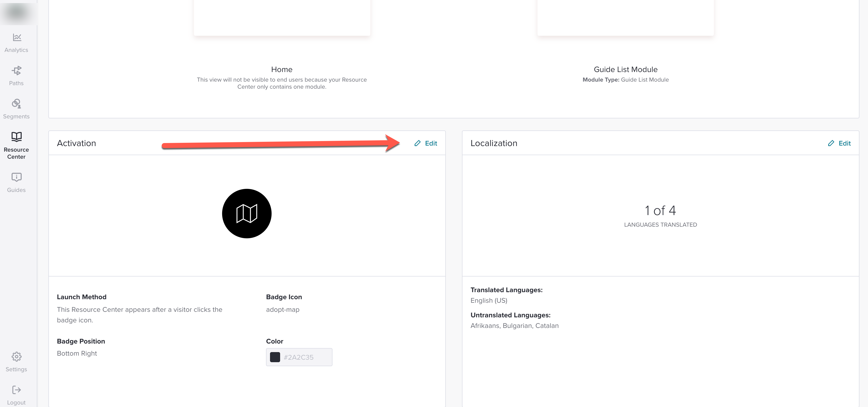Click the pencil icon beside Activation Edit
Viewport: 868px width, 407px height.
[417, 143]
